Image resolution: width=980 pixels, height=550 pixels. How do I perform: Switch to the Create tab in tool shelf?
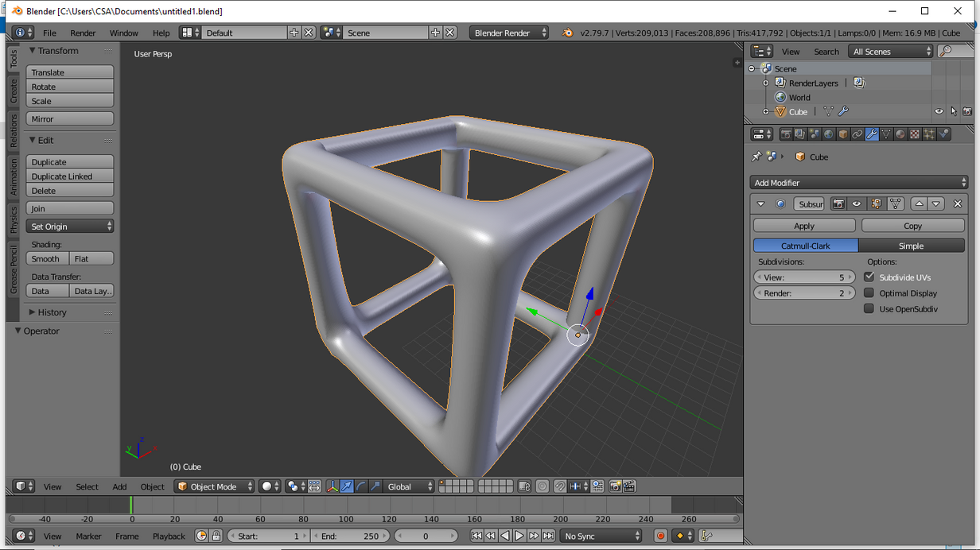pos(14,91)
